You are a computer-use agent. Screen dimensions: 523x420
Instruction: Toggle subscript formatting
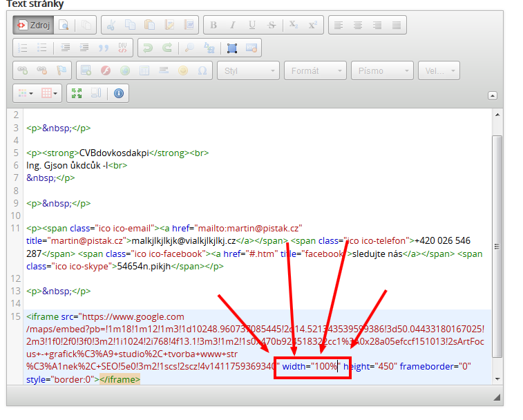[x=294, y=25]
